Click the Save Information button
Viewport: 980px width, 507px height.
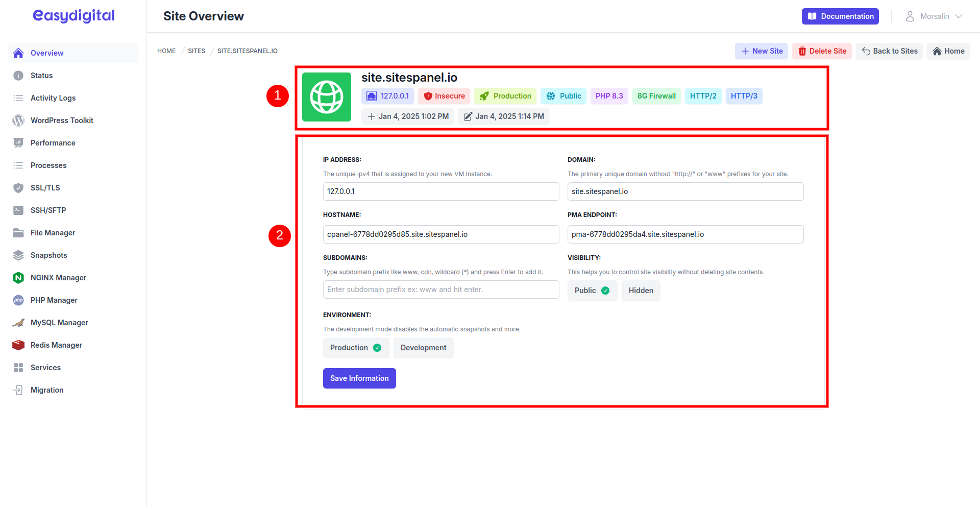[x=359, y=378]
